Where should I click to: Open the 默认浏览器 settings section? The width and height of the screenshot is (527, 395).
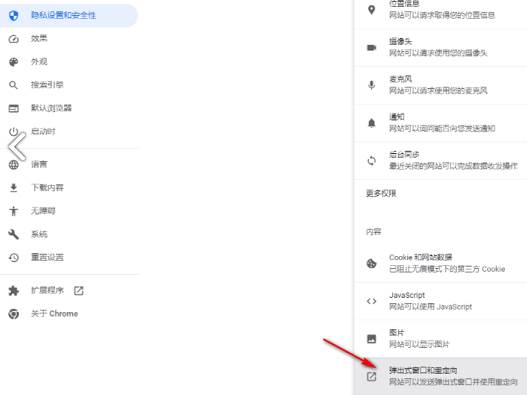[x=69, y=108]
